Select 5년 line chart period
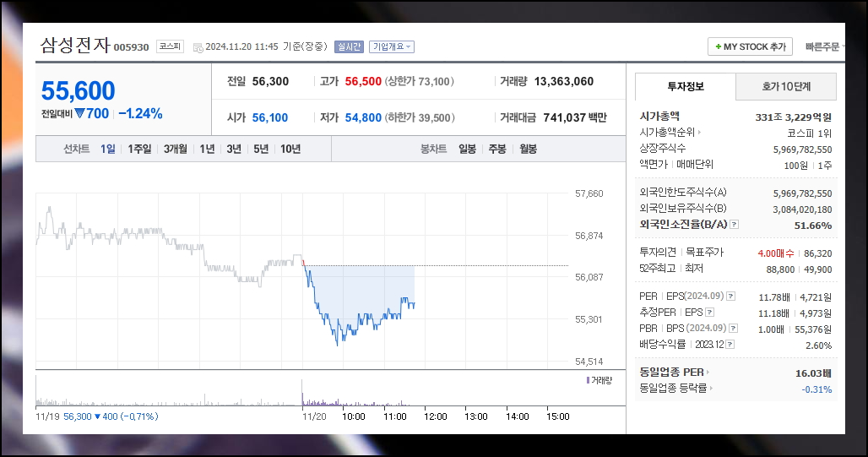The height and width of the screenshot is (457, 868). click(261, 149)
